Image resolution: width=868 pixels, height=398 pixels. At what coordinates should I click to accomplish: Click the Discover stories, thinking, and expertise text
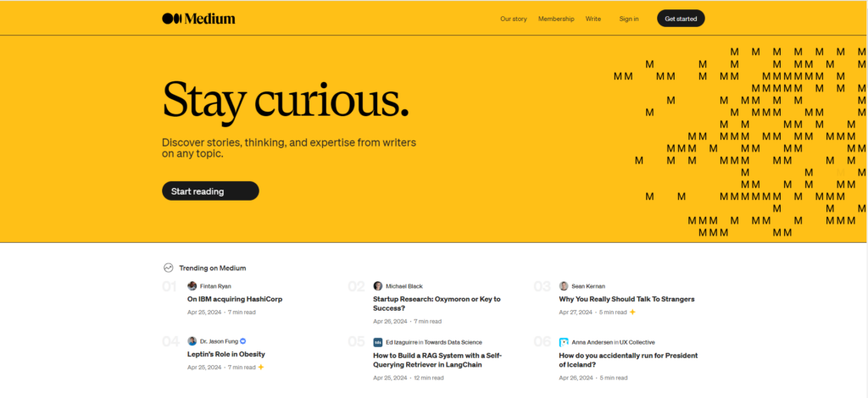click(x=288, y=148)
